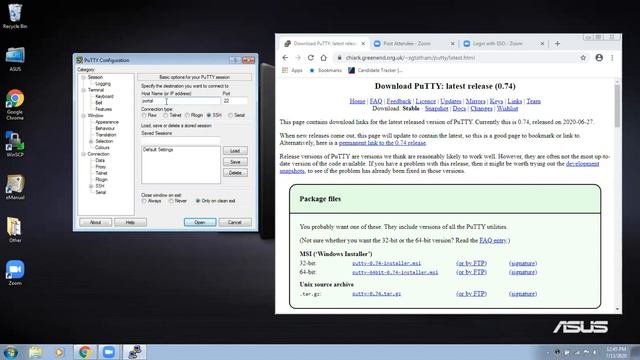640x360 pixels.
Task: Open the Chrome home page button
Action: [x=324, y=58]
